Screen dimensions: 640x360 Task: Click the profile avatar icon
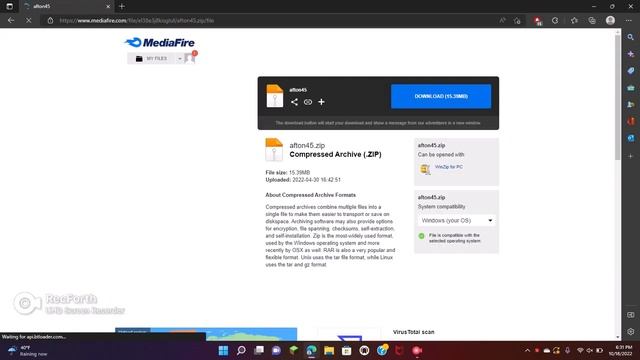click(x=610, y=20)
